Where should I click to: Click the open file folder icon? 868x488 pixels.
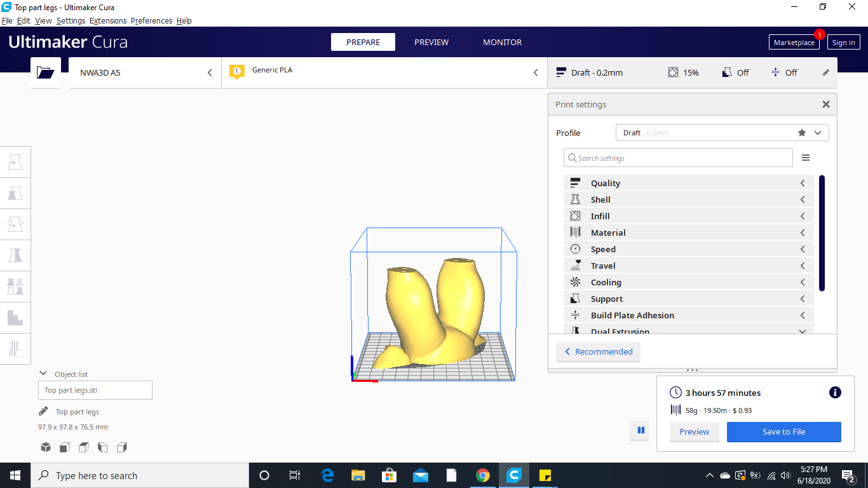tap(45, 72)
